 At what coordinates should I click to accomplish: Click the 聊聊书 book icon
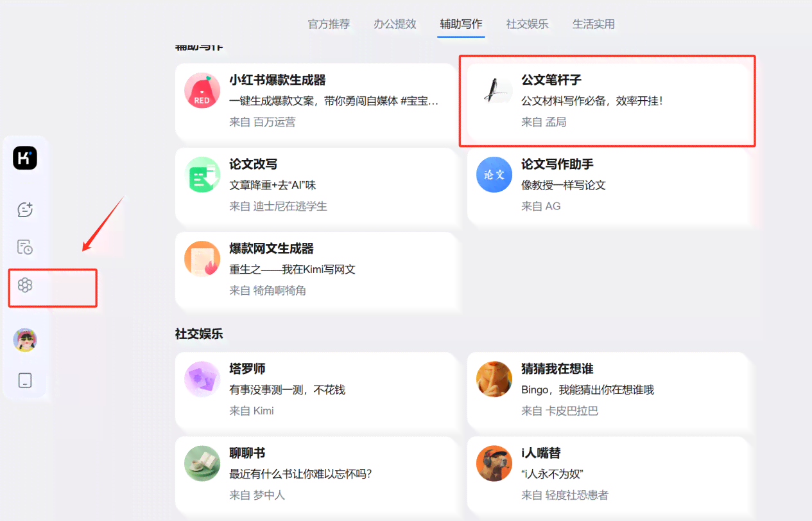202,463
